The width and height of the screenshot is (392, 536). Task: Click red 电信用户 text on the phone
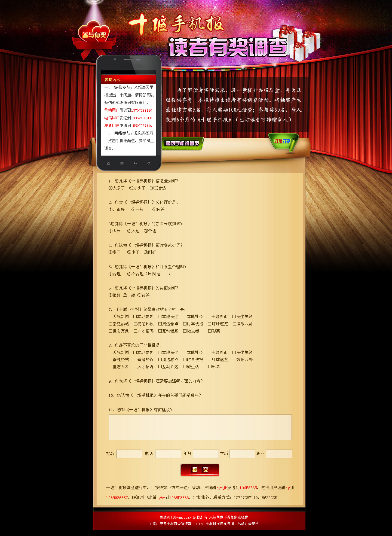112,118
